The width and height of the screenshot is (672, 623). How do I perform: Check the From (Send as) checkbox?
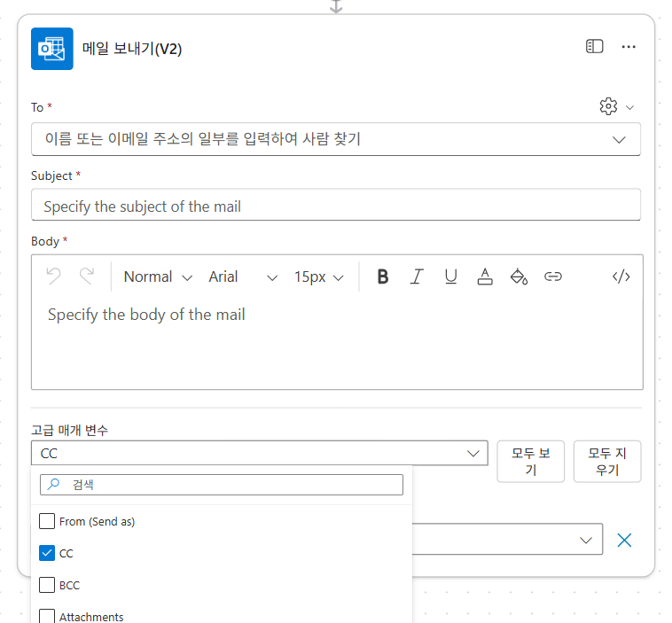pos(47,521)
